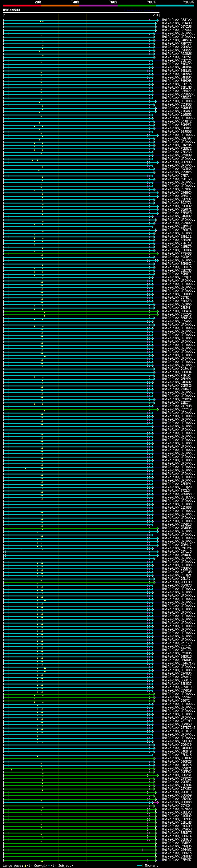Click the label UniRef100_B9RHU5
197x868 pixels.
coord(177,108)
